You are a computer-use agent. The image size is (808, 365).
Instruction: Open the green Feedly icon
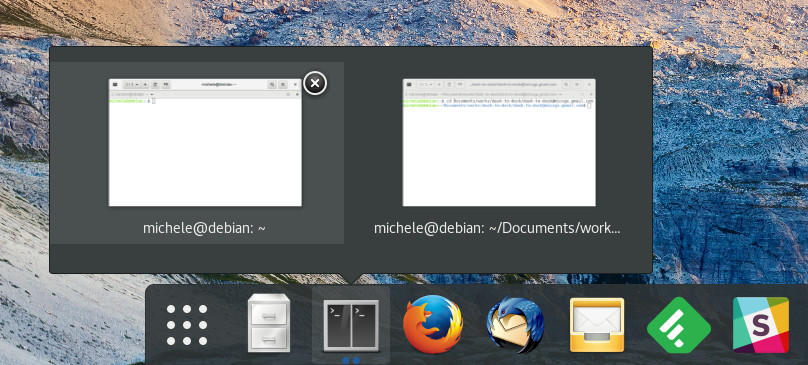[x=679, y=325]
